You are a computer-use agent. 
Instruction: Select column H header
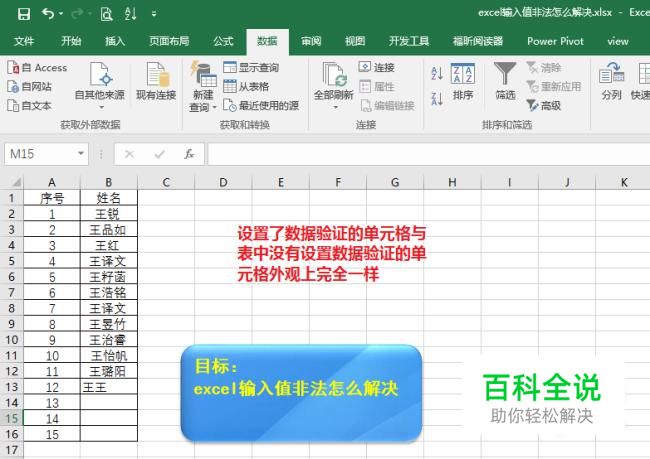(x=452, y=182)
